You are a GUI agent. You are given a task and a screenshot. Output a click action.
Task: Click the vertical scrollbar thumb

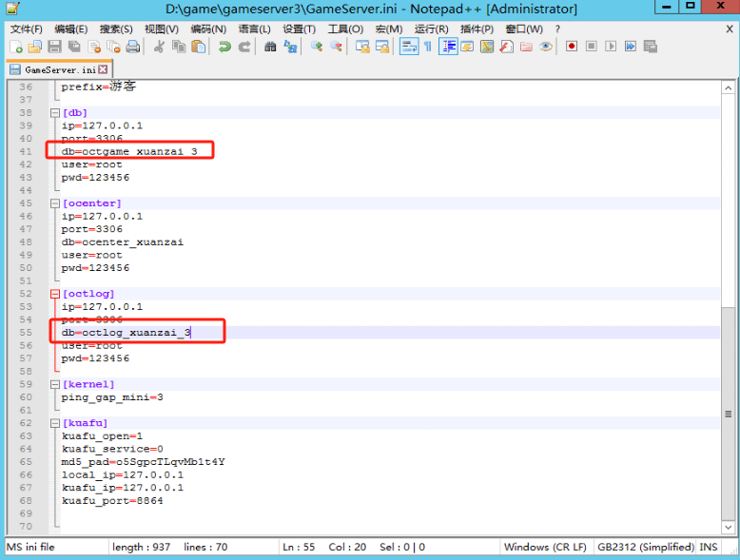(729, 414)
